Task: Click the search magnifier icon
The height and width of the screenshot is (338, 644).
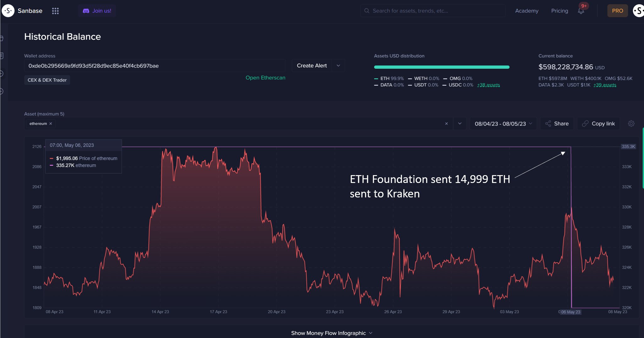Action: [x=367, y=11]
